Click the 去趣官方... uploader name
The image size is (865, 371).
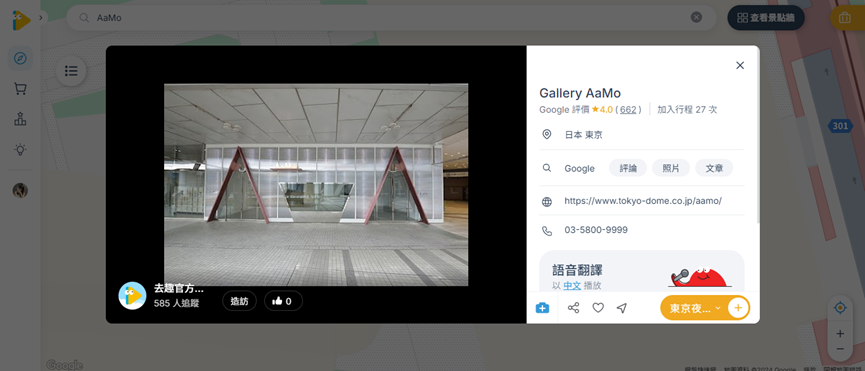coord(179,288)
